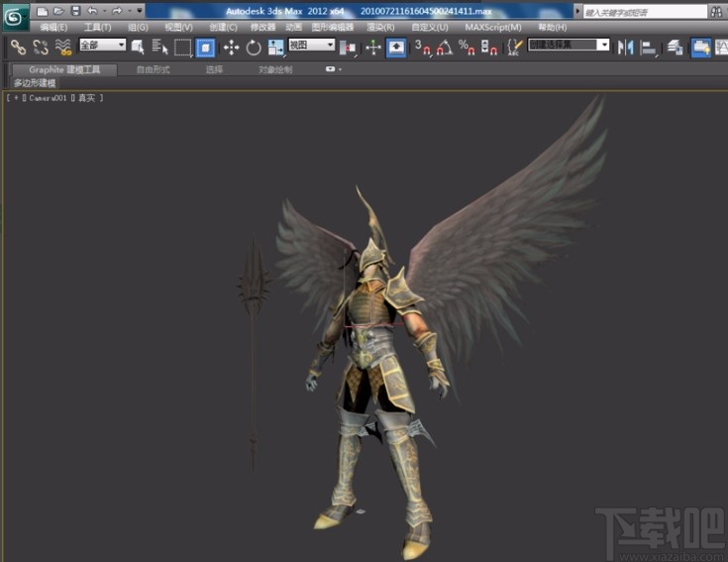Toggle the Angle Snap button
The width and height of the screenshot is (728, 562).
pyautogui.click(x=445, y=48)
